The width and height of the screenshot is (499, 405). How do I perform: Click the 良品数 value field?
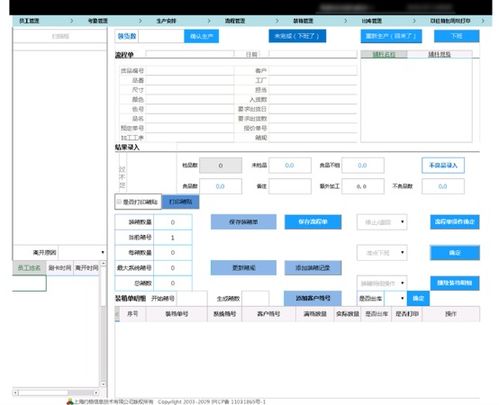[x=220, y=186]
